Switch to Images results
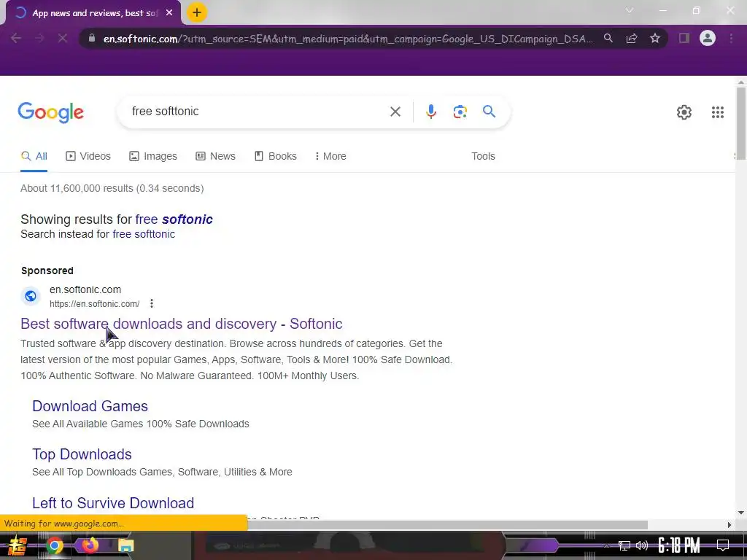The image size is (747, 560). (x=153, y=156)
